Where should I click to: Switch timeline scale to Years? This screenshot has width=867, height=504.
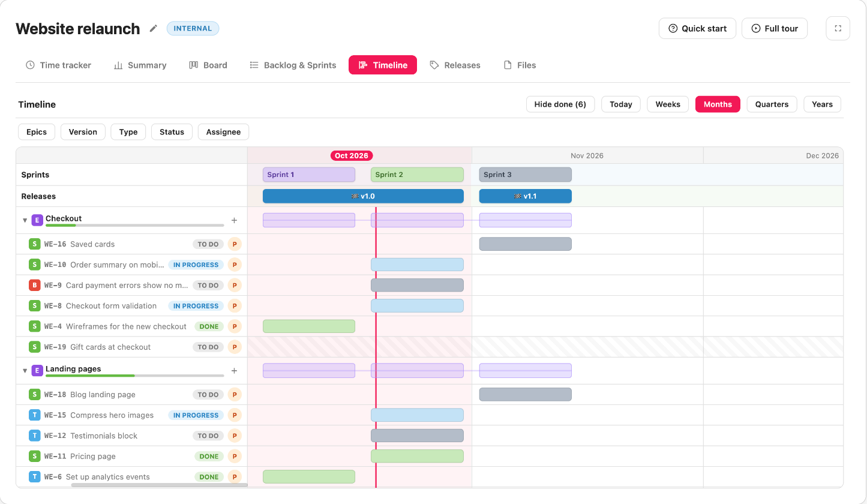tap(822, 104)
